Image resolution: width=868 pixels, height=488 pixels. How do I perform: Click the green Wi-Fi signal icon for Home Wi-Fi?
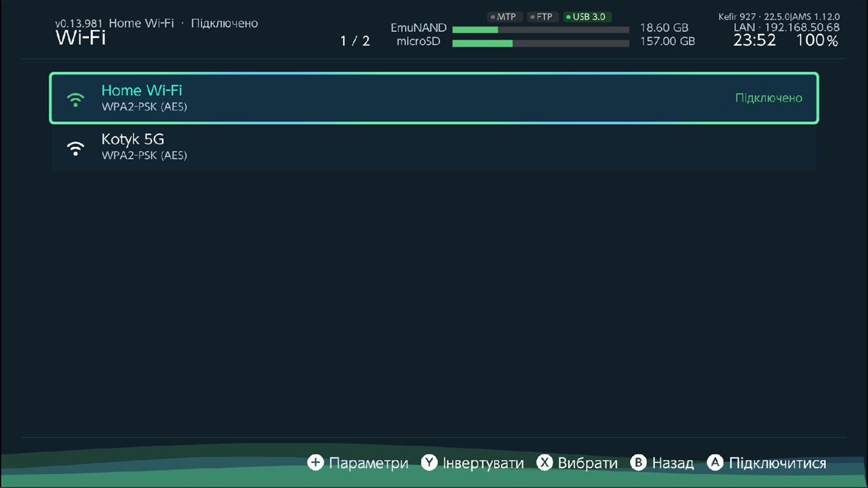point(76,99)
